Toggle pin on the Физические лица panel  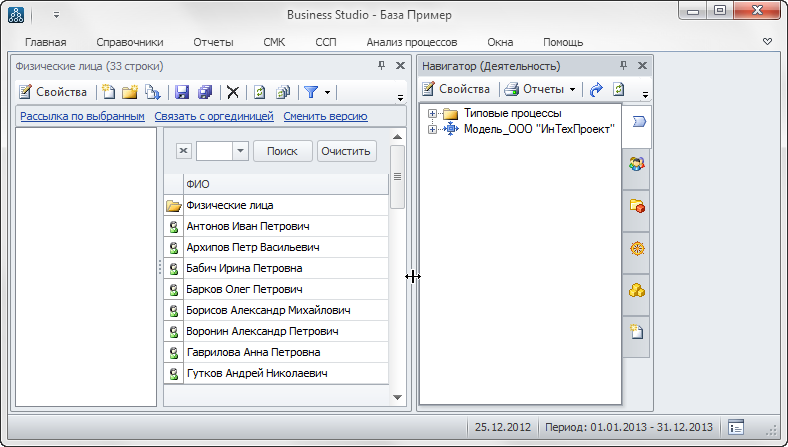(x=381, y=66)
